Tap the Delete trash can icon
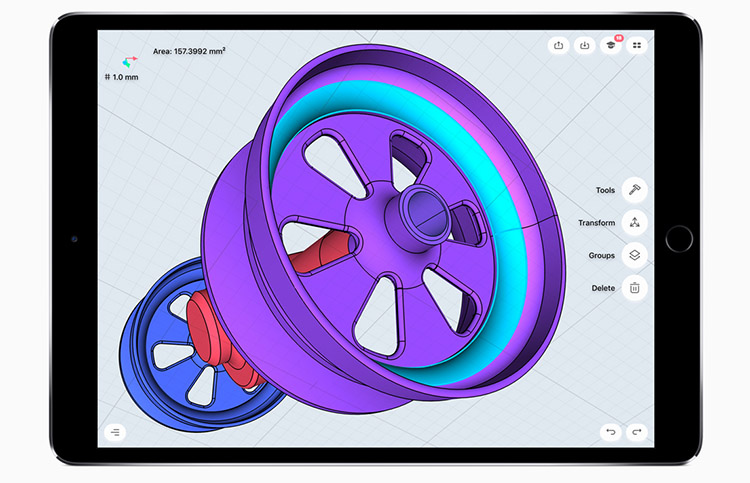750x483 pixels. tap(634, 288)
